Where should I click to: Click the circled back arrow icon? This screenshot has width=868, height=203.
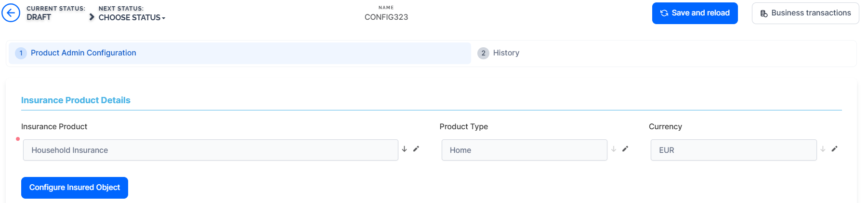pos(11,13)
